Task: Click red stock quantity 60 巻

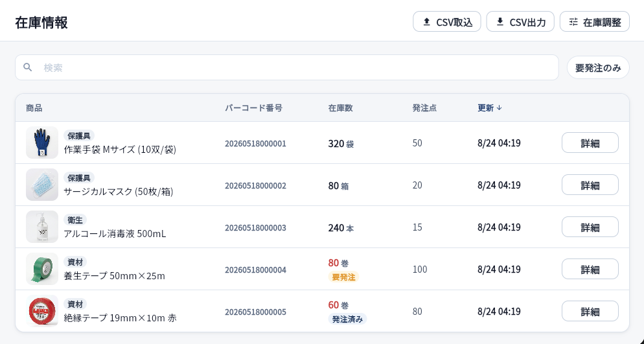Action: tap(338, 305)
